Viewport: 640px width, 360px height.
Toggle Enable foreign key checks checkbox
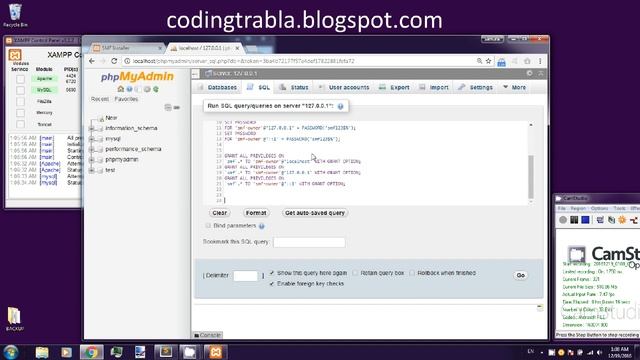(x=272, y=283)
